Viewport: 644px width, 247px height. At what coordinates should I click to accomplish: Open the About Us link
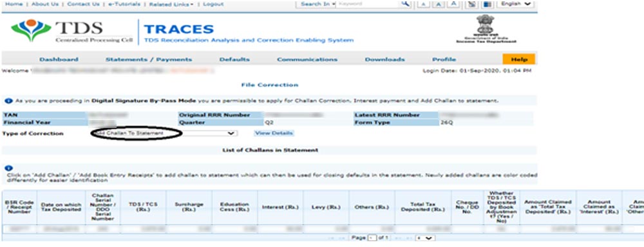point(45,4)
